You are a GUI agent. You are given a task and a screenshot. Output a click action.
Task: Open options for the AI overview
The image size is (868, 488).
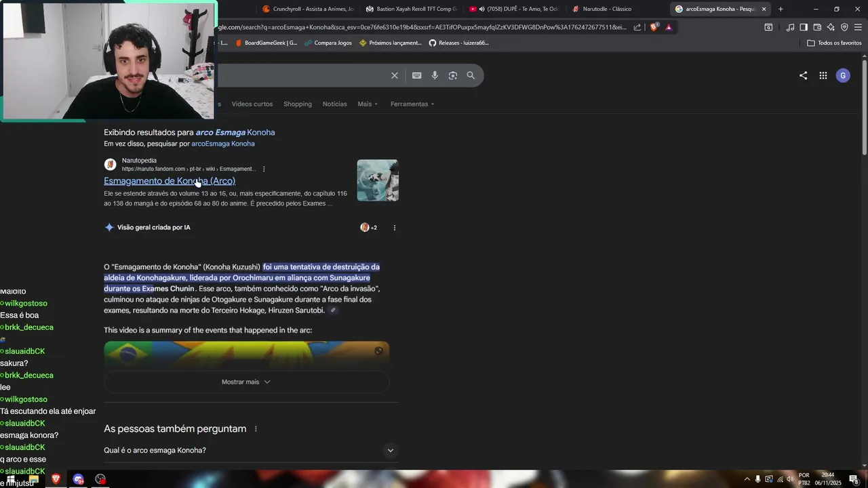[395, 228]
